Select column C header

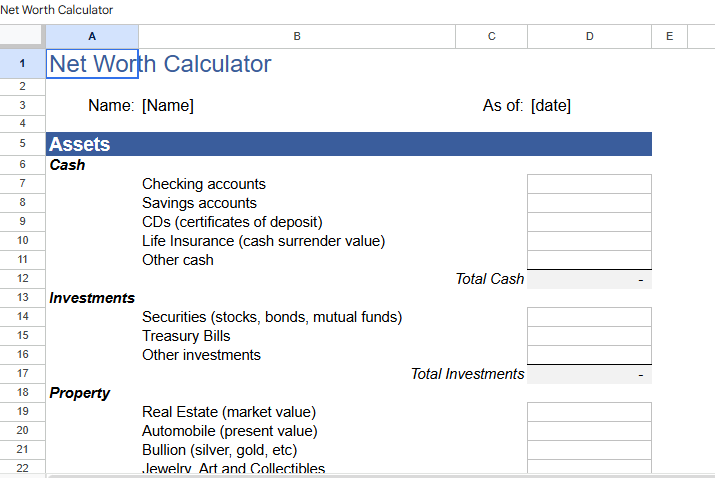coord(492,36)
